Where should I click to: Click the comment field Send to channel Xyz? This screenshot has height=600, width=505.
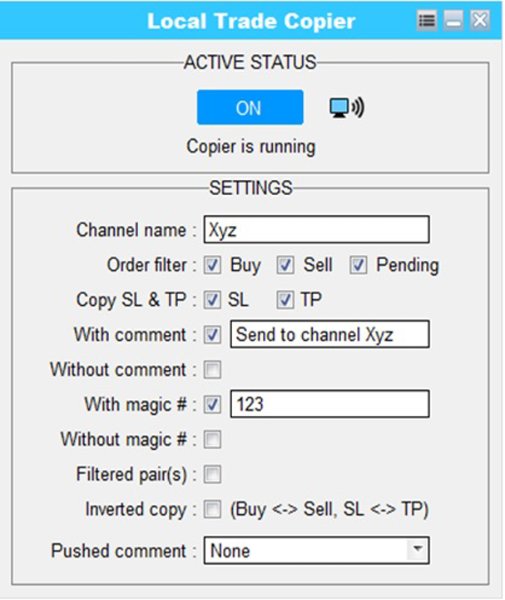point(329,334)
